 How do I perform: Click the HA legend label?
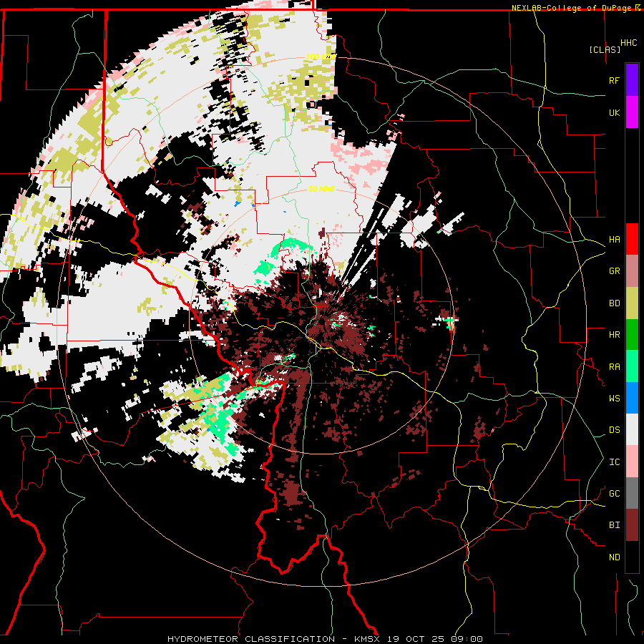pos(614,239)
